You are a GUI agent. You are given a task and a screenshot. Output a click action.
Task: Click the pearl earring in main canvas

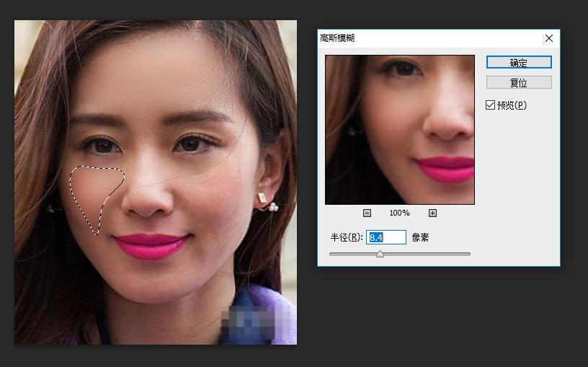tap(273, 206)
